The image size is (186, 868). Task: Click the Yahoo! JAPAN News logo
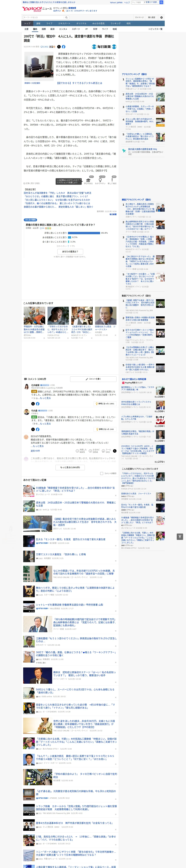click(x=37, y=9)
